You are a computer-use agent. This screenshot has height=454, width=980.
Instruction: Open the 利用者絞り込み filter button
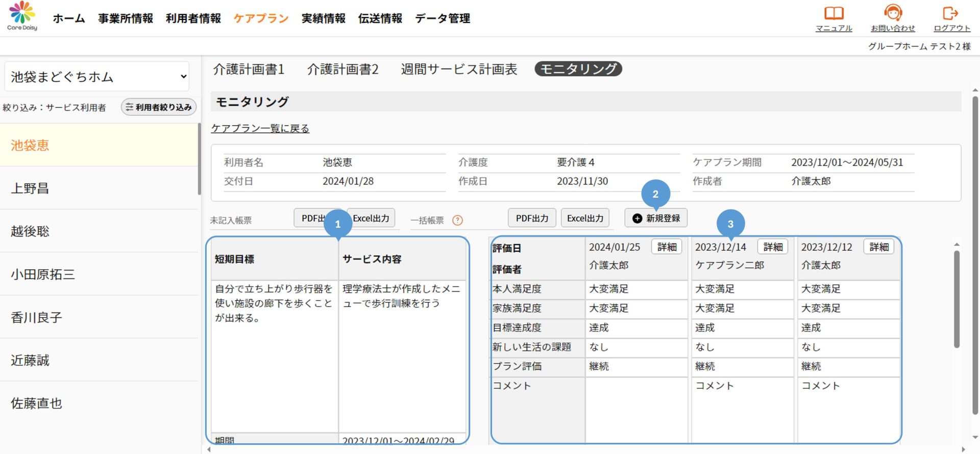pos(159,107)
